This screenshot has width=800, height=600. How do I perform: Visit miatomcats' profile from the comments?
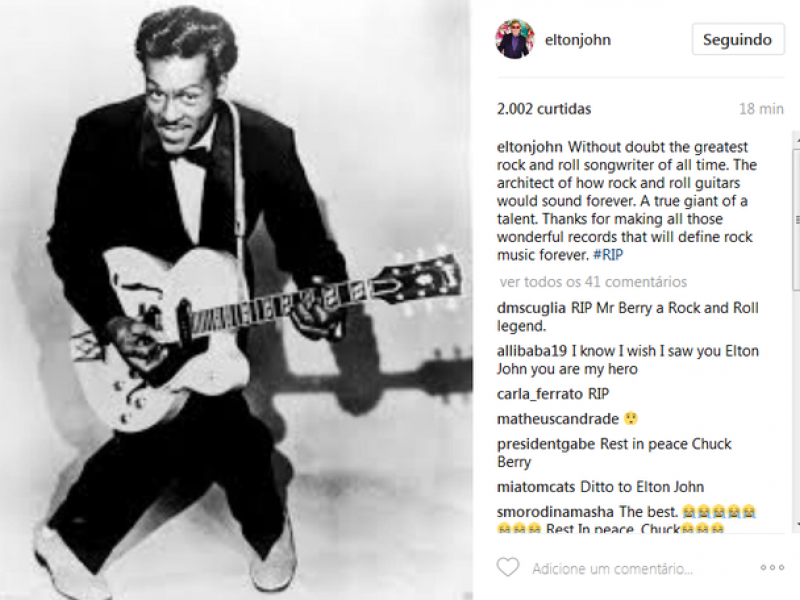coord(536,487)
